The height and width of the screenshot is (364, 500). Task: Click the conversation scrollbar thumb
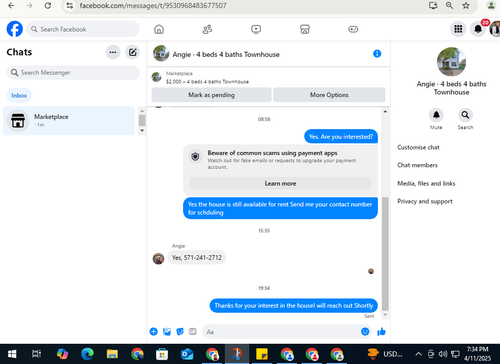coord(385,253)
